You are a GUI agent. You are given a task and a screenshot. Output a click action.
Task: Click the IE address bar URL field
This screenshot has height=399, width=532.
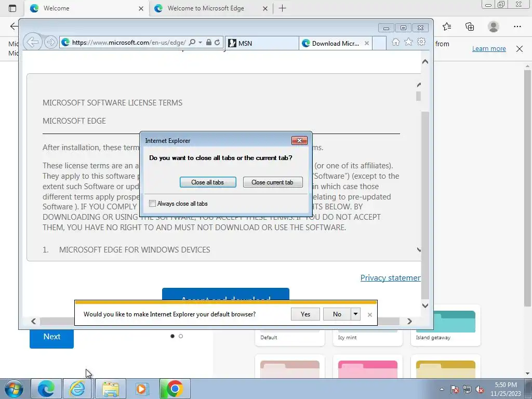point(128,43)
